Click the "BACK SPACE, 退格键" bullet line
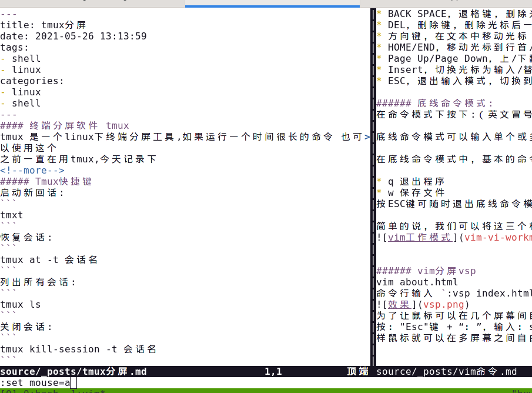This screenshot has width=532, height=393. pyautogui.click(x=454, y=14)
